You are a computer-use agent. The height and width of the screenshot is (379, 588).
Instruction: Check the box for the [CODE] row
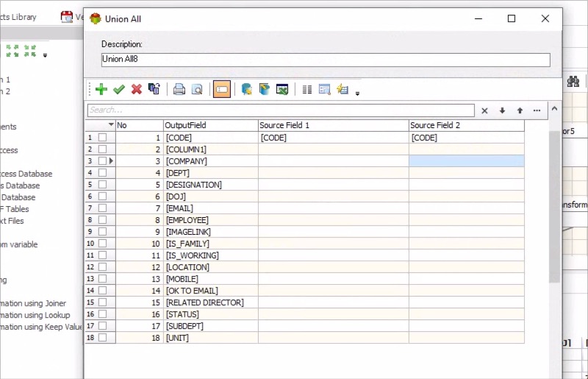pyautogui.click(x=102, y=138)
